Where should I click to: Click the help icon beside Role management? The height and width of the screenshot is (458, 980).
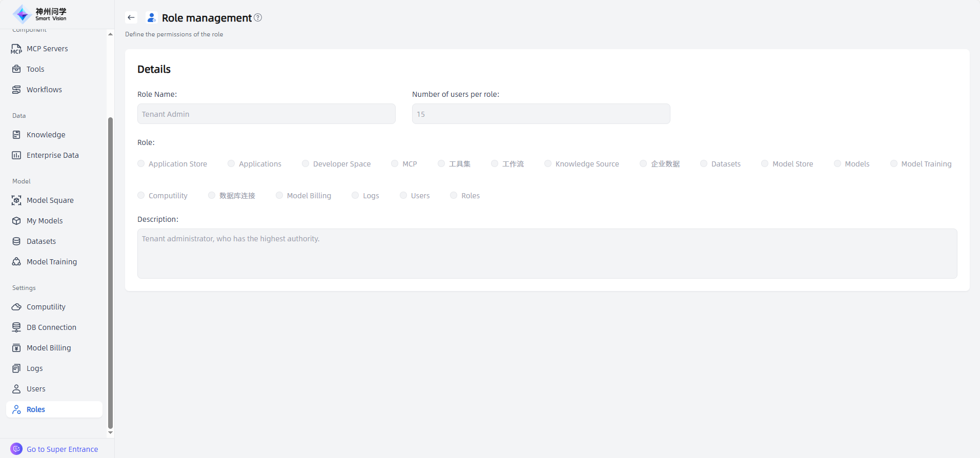tap(258, 17)
